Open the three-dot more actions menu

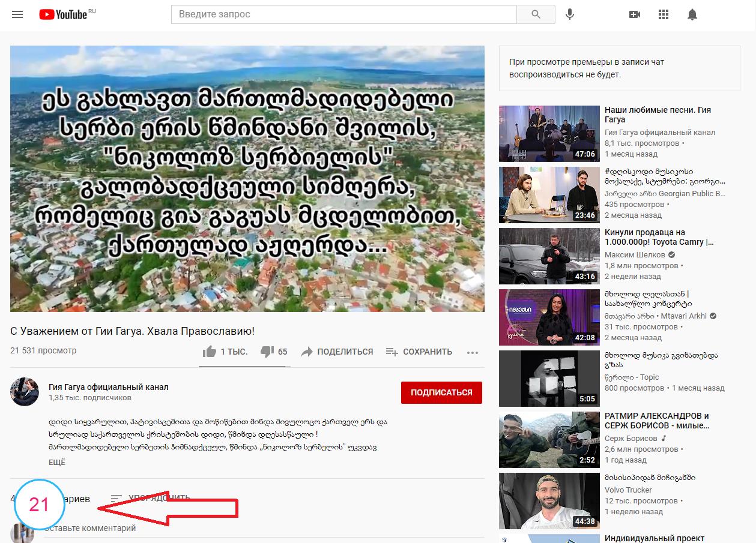coord(473,352)
